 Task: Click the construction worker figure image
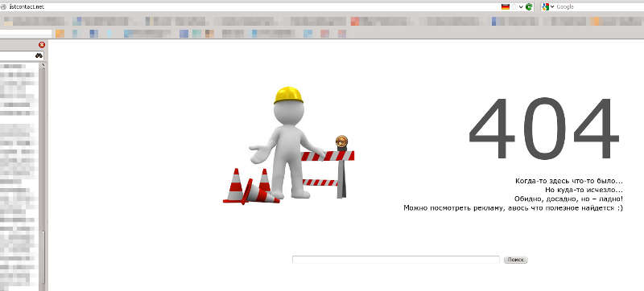coord(289,145)
